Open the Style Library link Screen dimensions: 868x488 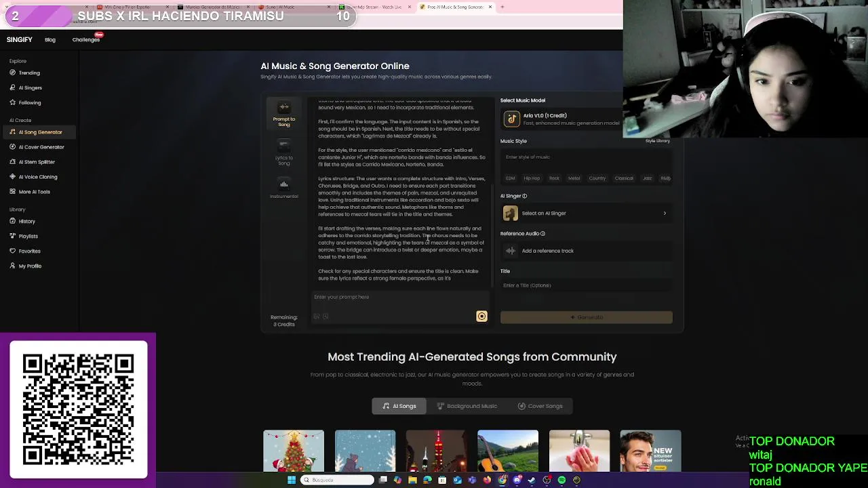[x=657, y=141]
